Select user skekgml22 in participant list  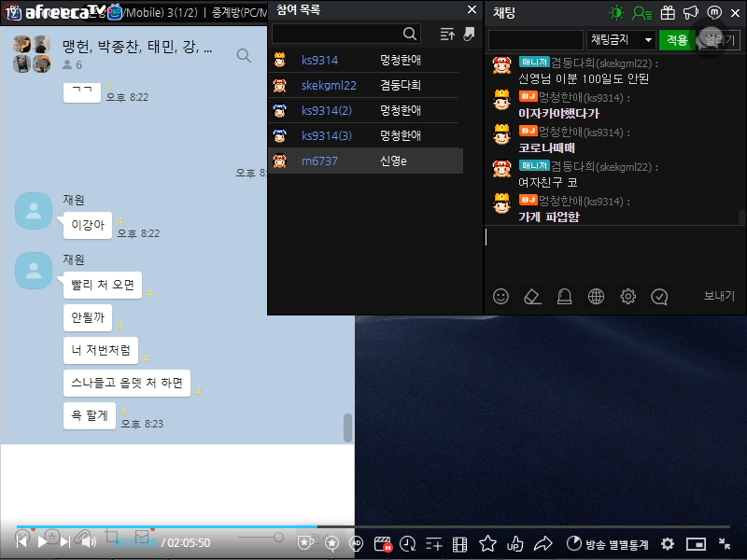[329, 85]
